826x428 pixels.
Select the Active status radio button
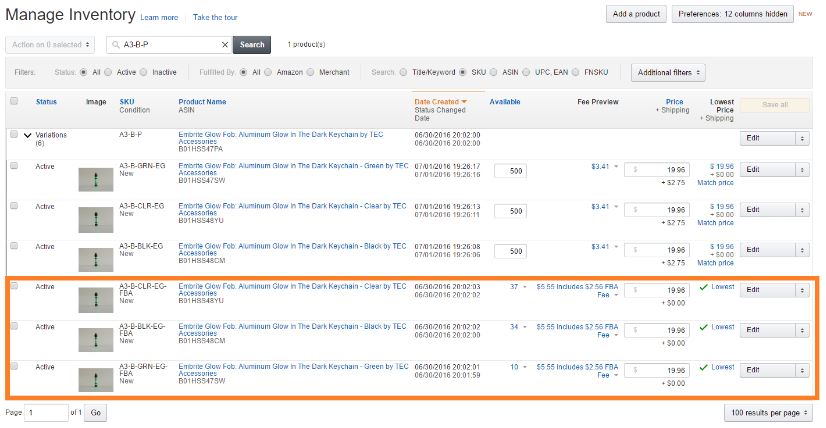pos(108,72)
